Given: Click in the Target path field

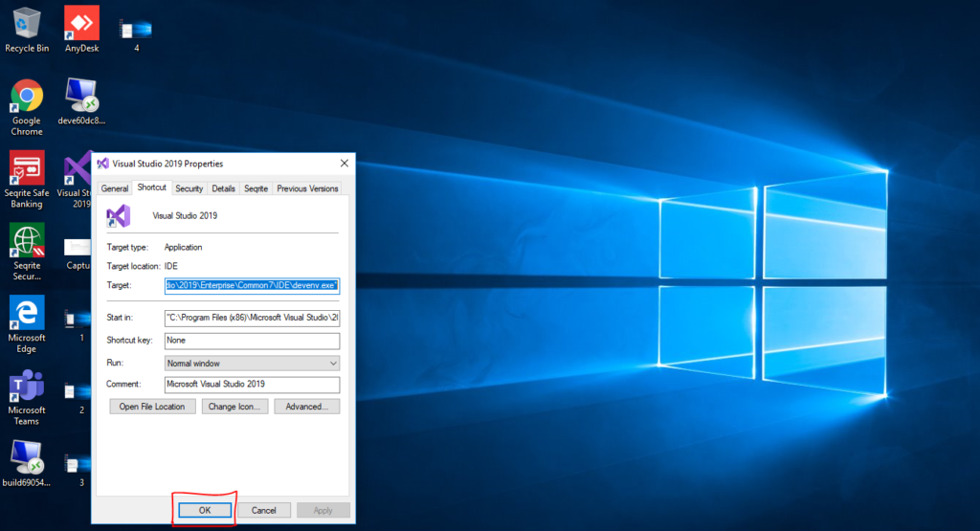Looking at the screenshot, I should point(252,285).
